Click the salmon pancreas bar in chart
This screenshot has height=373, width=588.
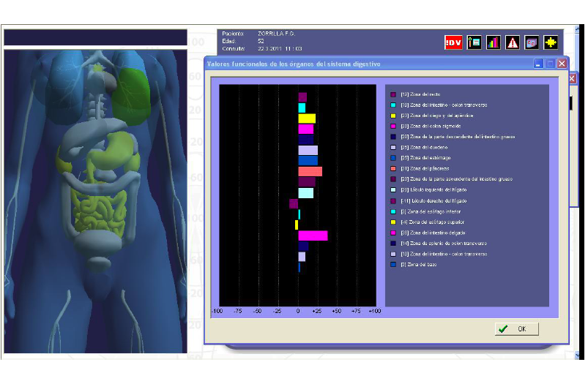(310, 171)
